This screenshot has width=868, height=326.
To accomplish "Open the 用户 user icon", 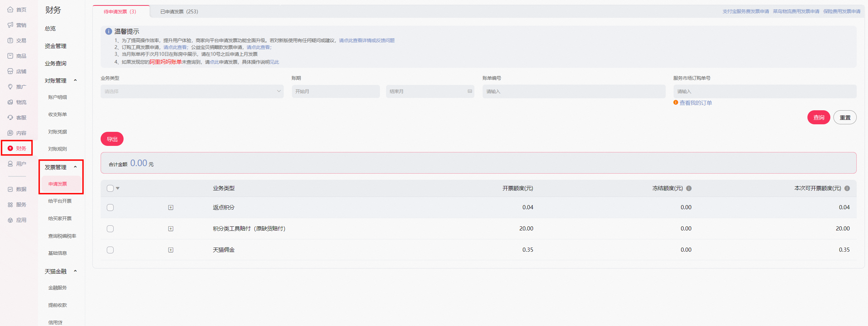I will pyautogui.click(x=10, y=164).
